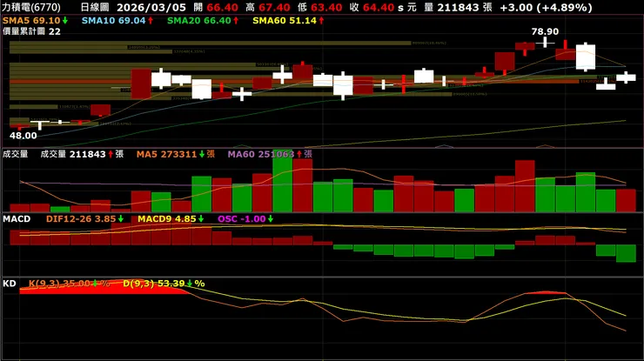Screen dimensions: 644x361
Task: Select the DIF12-26 3.85 label
Action: [x=81, y=219]
